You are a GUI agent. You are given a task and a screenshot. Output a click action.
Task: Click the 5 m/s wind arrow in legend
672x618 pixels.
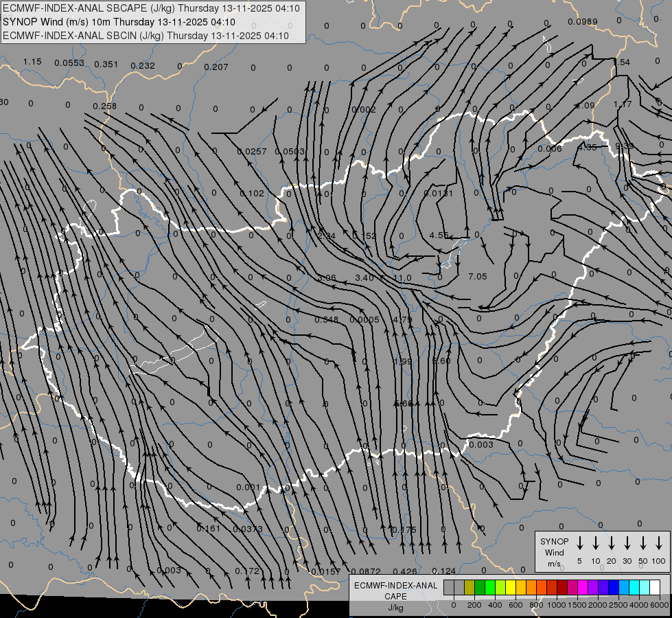[x=579, y=543]
